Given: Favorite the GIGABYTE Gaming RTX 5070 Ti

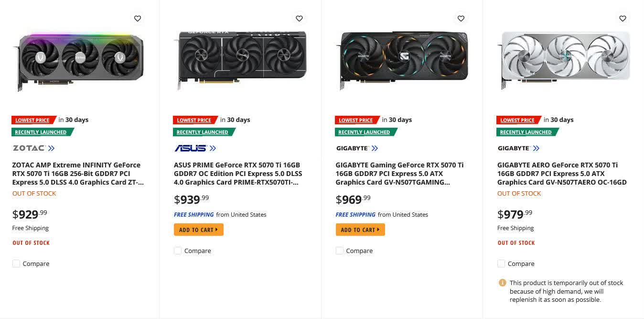Looking at the screenshot, I should (x=461, y=18).
